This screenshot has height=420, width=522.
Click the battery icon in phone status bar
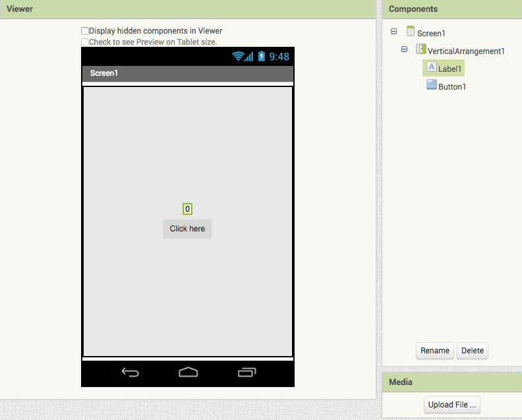point(262,56)
